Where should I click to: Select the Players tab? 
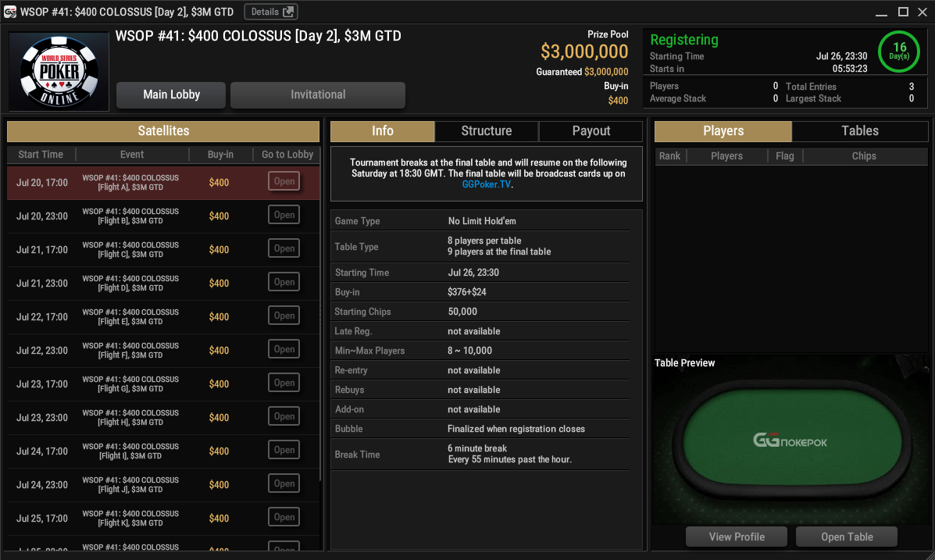click(723, 131)
